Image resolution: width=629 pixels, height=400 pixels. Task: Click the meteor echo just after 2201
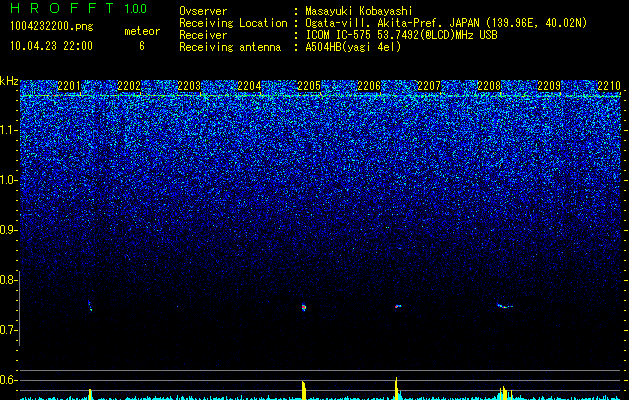[90, 306]
